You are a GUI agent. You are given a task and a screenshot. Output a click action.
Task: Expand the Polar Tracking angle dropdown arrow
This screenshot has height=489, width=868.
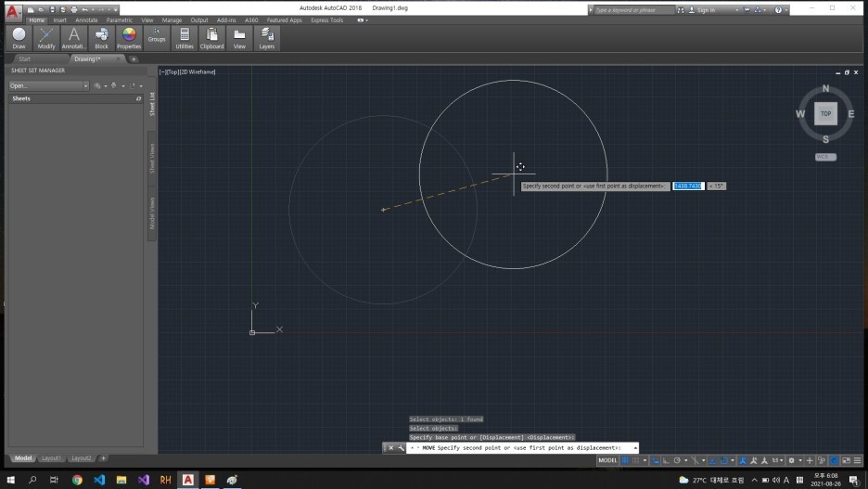click(686, 460)
